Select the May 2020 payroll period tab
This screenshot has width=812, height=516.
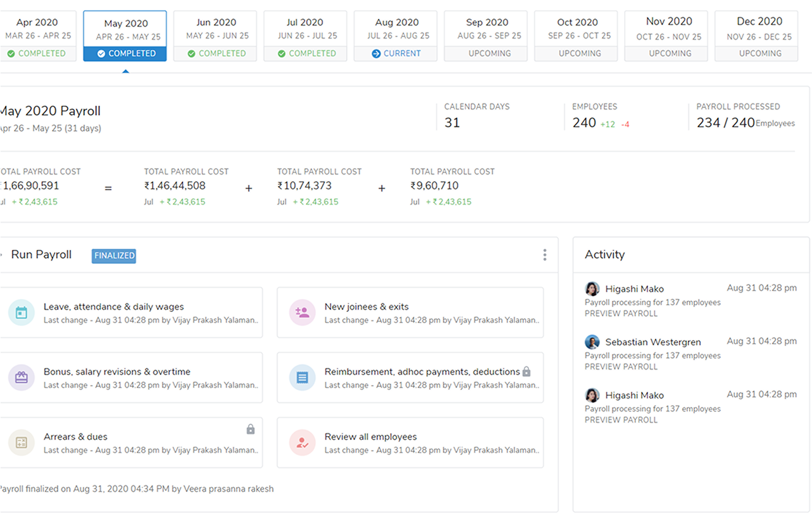[x=125, y=36]
